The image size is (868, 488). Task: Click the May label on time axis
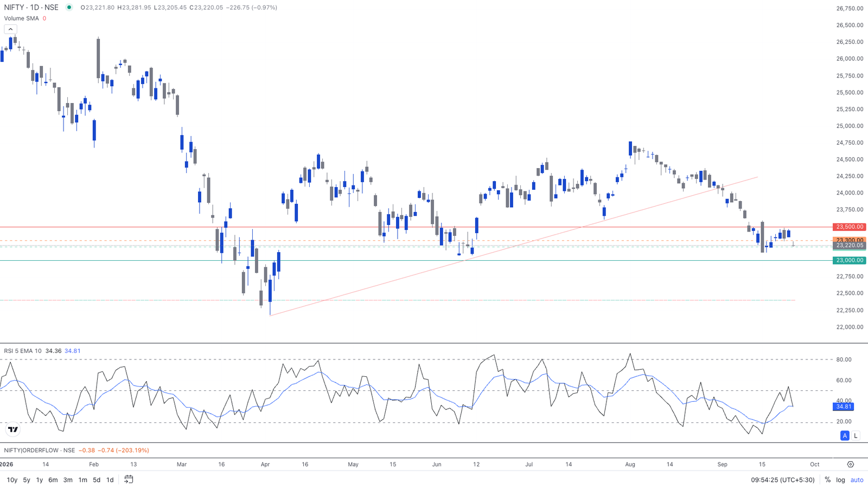(x=353, y=465)
